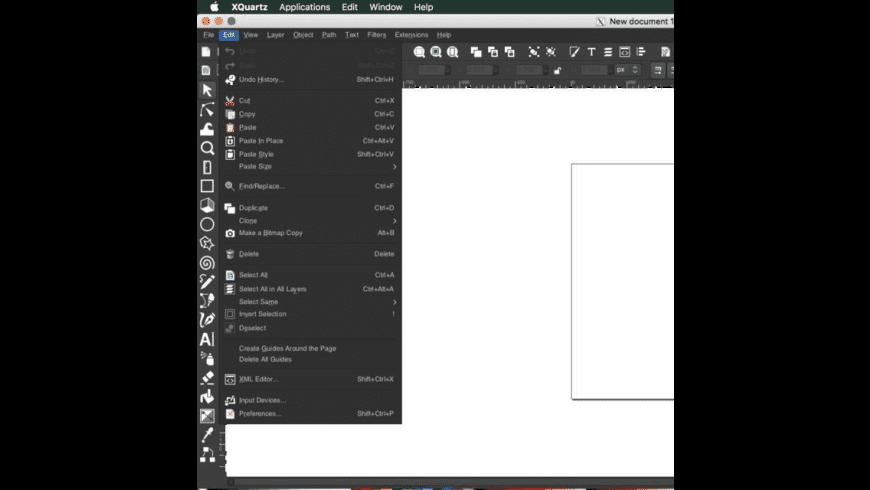Select the Star and polygon tool
The image size is (870, 490).
click(x=207, y=243)
